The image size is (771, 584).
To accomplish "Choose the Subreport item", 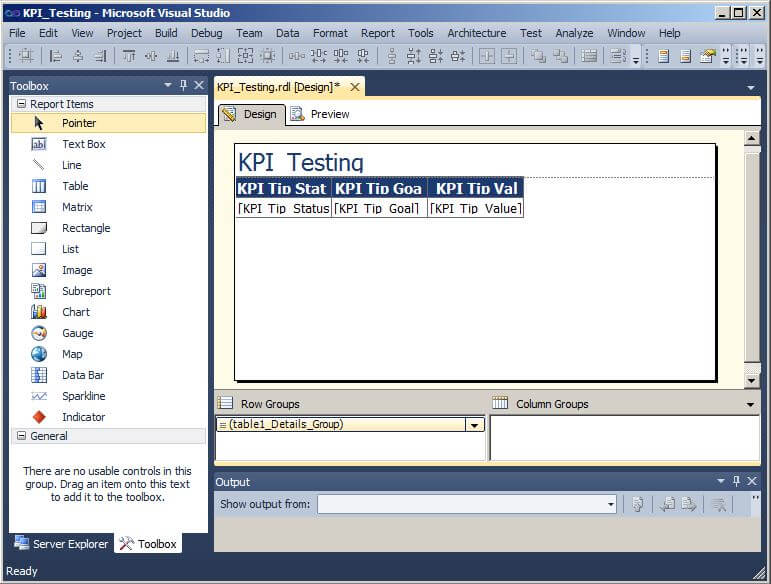I will point(108,291).
